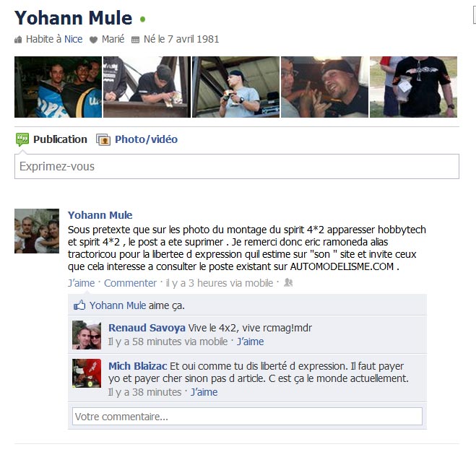The height and width of the screenshot is (452, 476).
Task: Open the Nice city link
Action: (x=73, y=39)
